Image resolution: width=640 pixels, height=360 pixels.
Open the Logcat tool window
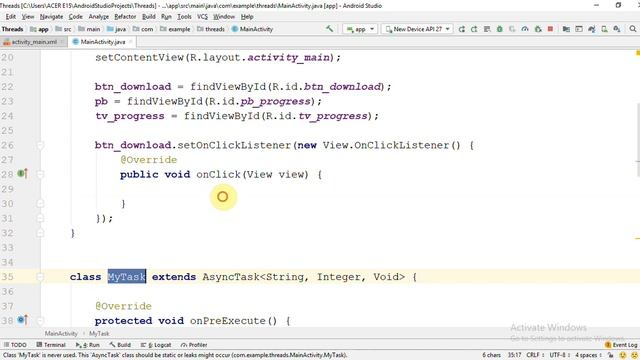156,345
